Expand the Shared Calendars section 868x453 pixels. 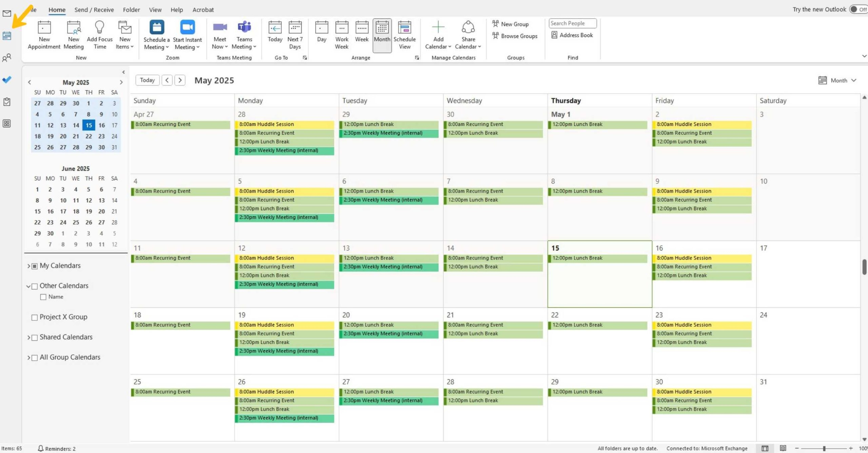tap(29, 337)
